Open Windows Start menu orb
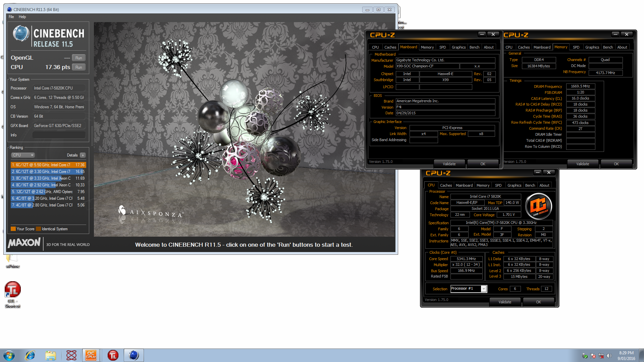Viewport: 644px width, 362px height. (x=9, y=355)
